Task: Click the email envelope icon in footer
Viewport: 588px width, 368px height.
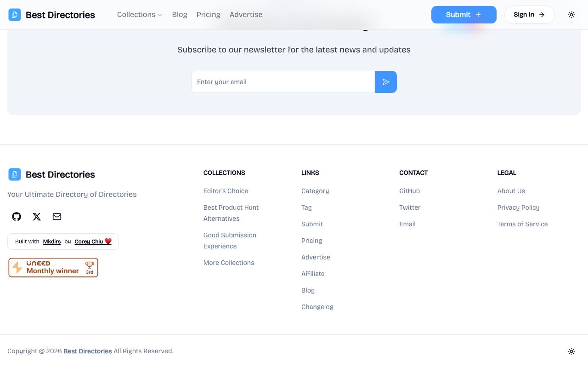Action: tap(57, 217)
